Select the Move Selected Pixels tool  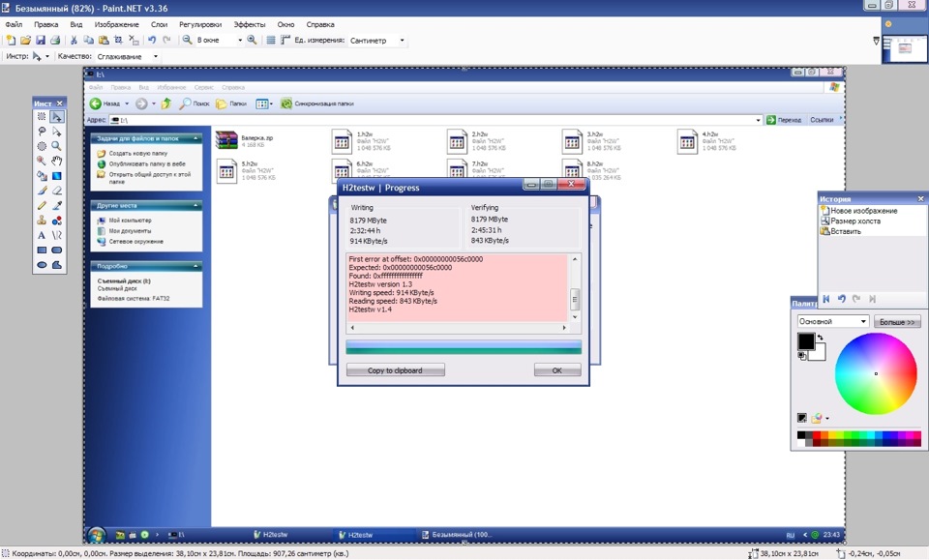click(57, 117)
